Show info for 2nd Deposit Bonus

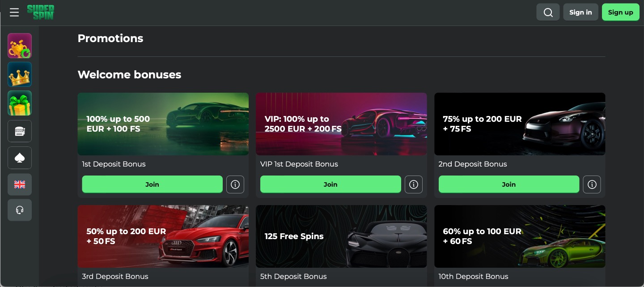(x=592, y=184)
